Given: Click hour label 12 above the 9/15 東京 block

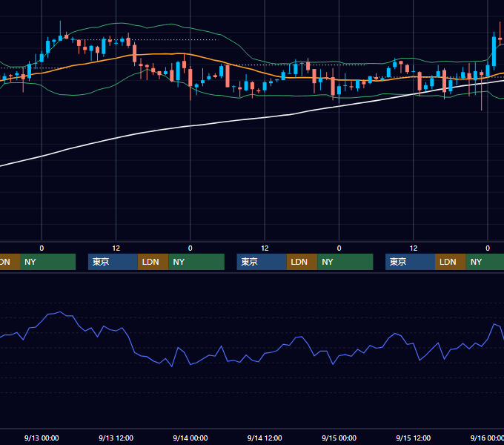Looking at the screenshot, I should pos(414,248).
